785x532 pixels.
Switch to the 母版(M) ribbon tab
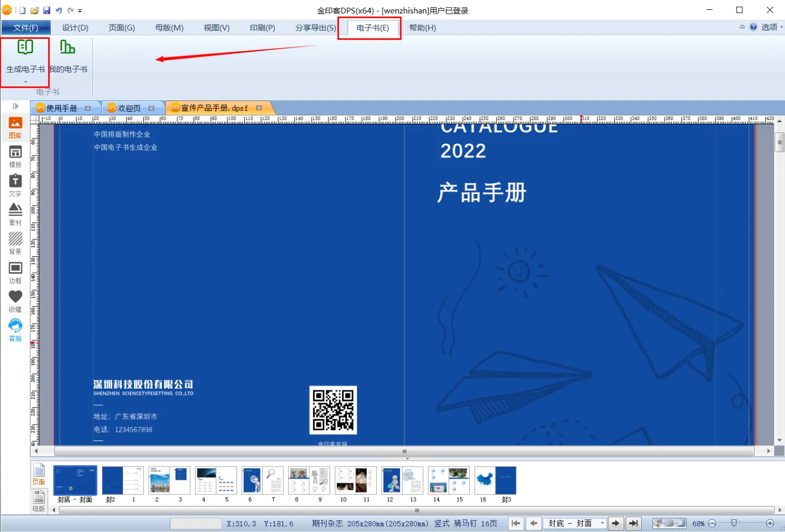(x=170, y=28)
